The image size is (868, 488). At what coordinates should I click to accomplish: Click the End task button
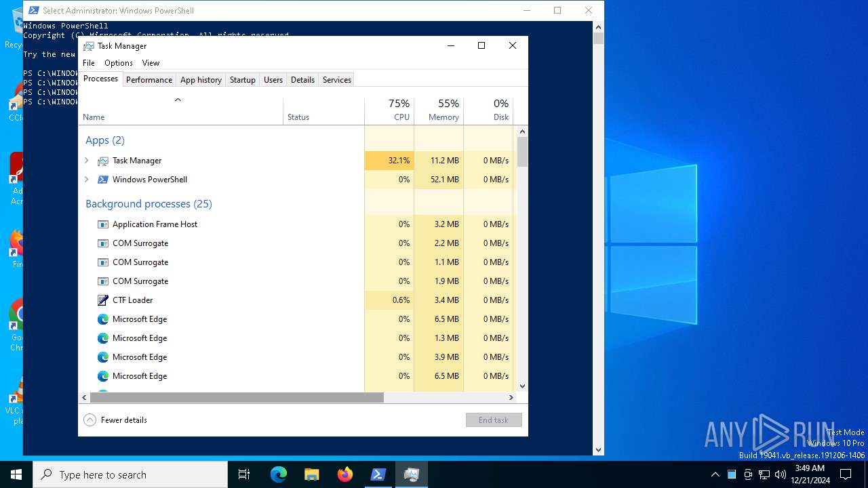(494, 420)
